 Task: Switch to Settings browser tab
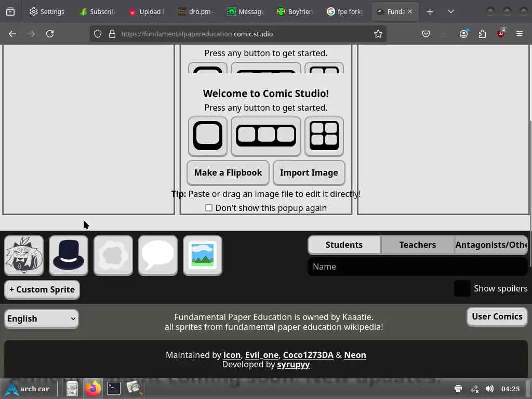[x=47, y=12]
